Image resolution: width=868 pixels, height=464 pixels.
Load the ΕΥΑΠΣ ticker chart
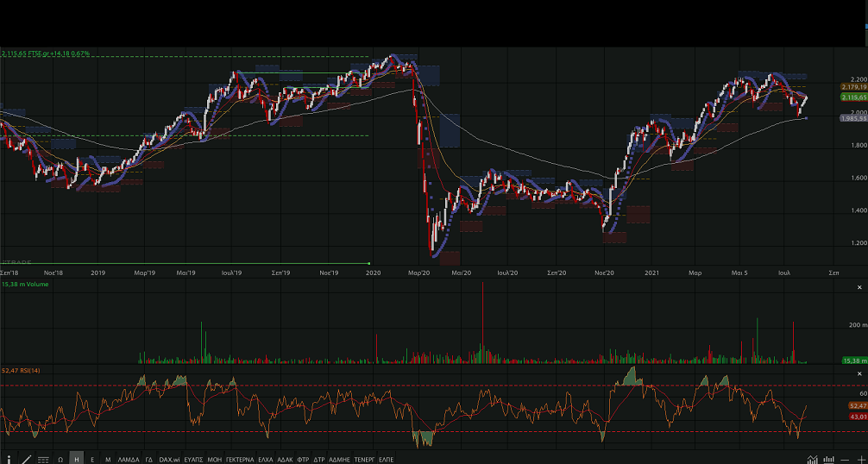pyautogui.click(x=193, y=459)
